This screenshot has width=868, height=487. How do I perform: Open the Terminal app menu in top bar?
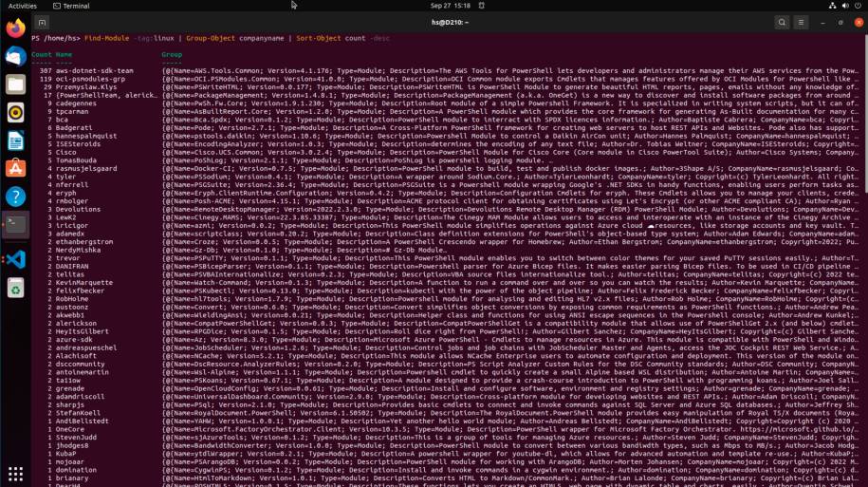71,6
